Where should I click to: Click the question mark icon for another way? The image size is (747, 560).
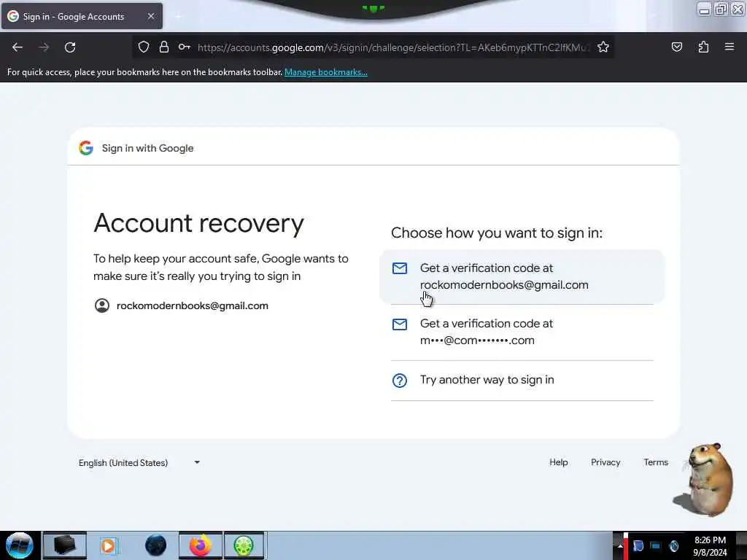[x=400, y=381]
